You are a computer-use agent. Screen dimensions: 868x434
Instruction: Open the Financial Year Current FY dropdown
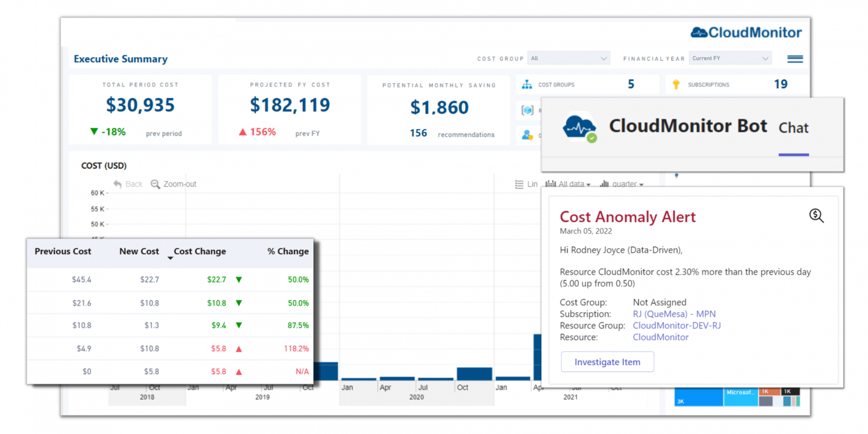pyautogui.click(x=730, y=58)
